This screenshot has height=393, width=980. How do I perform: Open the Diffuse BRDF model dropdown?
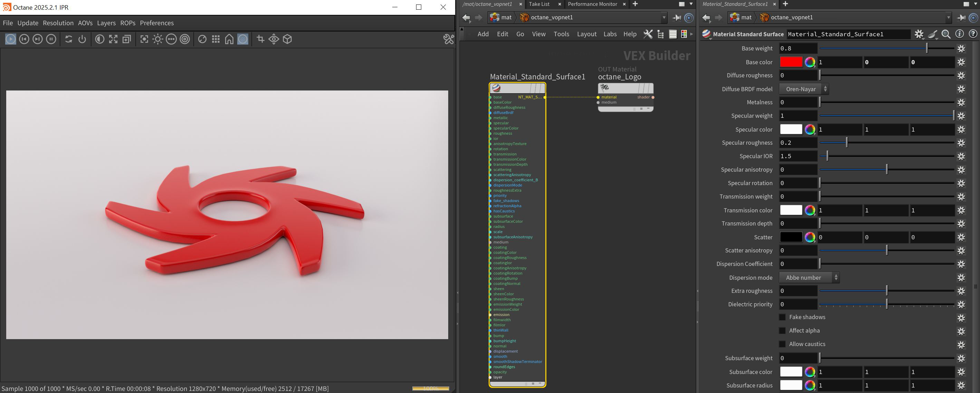point(804,89)
